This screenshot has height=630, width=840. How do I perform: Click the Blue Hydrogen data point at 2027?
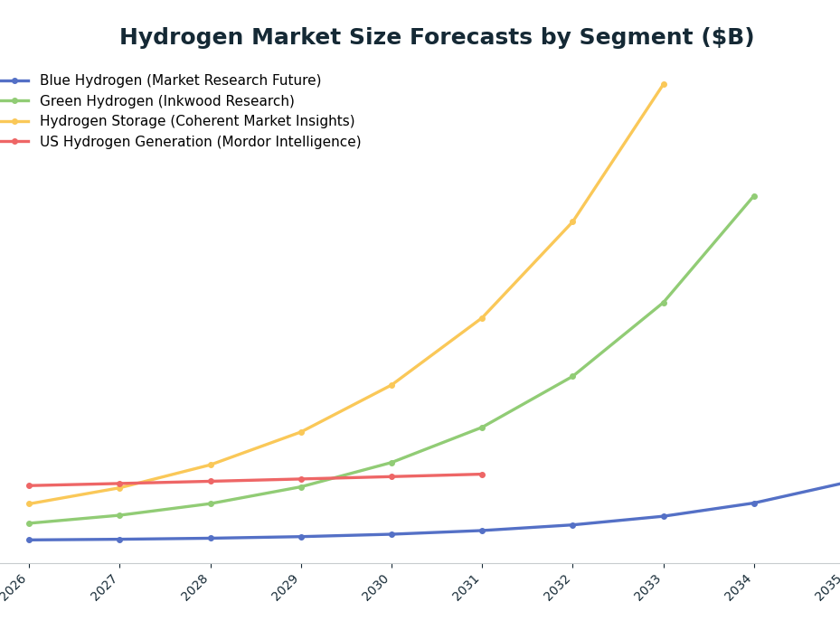[x=120, y=540]
